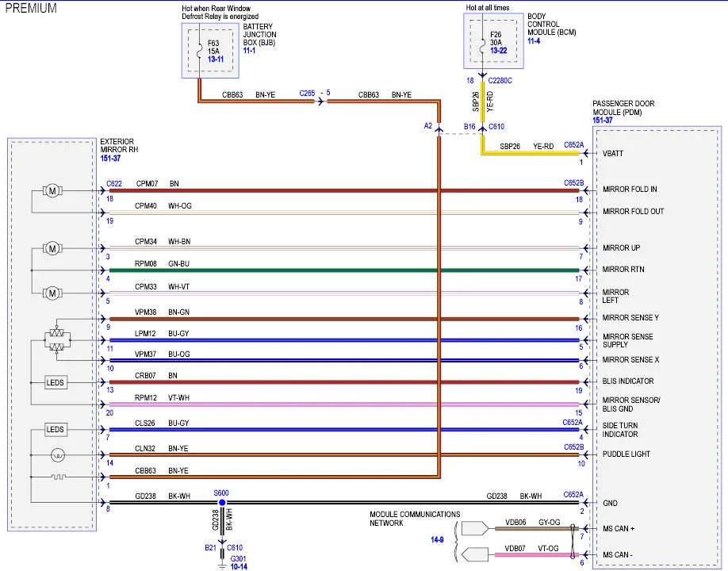Image resolution: width=728 pixels, height=571 pixels.
Task: Open the 13-22 reference under fuse F26
Action: pyautogui.click(x=499, y=51)
